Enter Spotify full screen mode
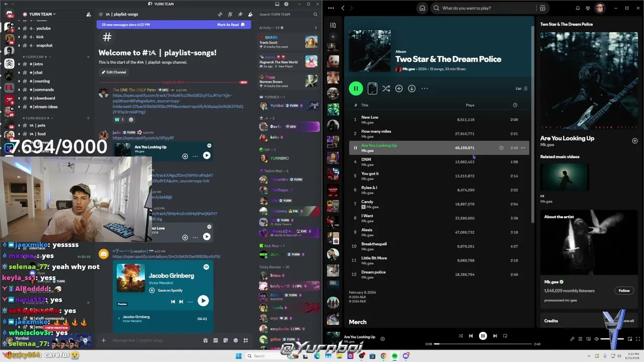This screenshot has height=362, width=644. (638, 339)
